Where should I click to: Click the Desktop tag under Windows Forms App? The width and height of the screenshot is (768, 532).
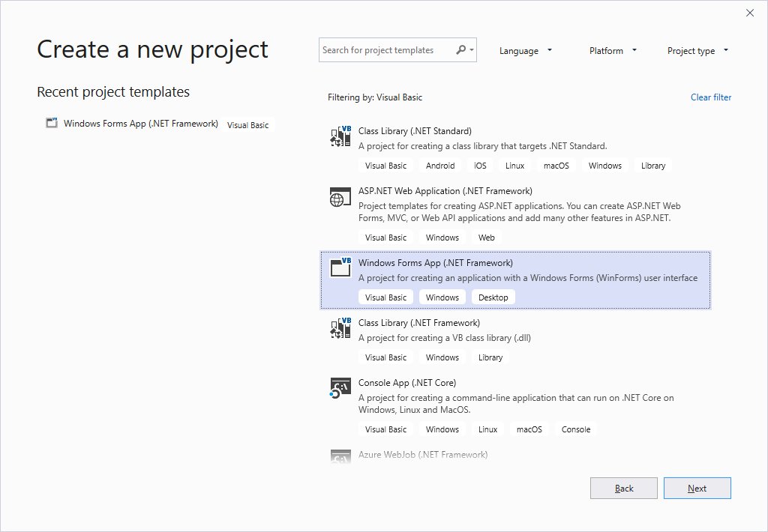493,297
